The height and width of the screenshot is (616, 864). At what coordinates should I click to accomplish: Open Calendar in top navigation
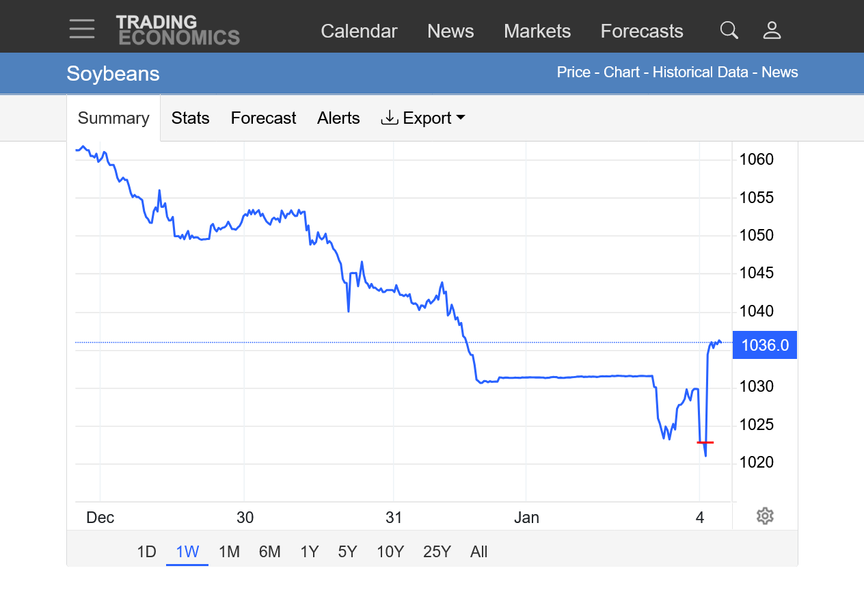pos(359,31)
